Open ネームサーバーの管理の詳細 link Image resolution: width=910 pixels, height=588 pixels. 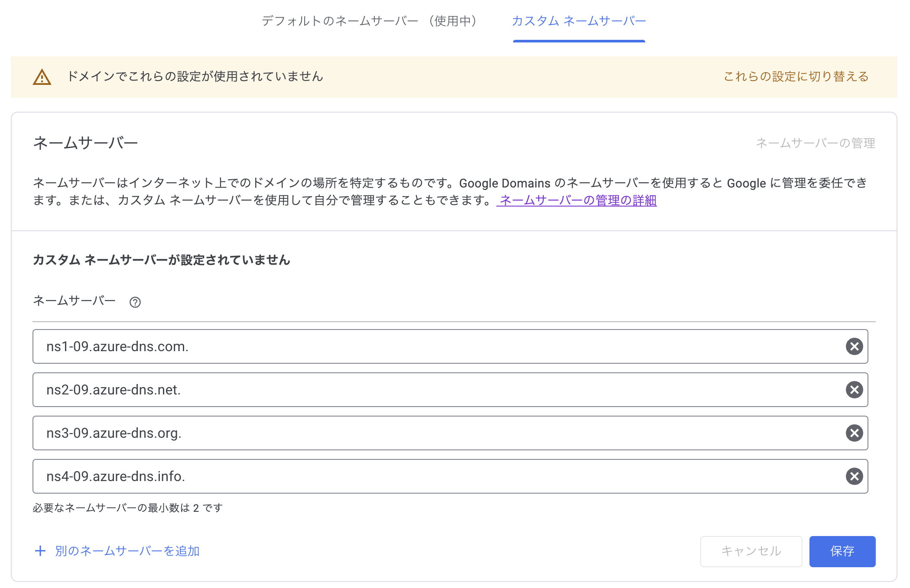[577, 200]
